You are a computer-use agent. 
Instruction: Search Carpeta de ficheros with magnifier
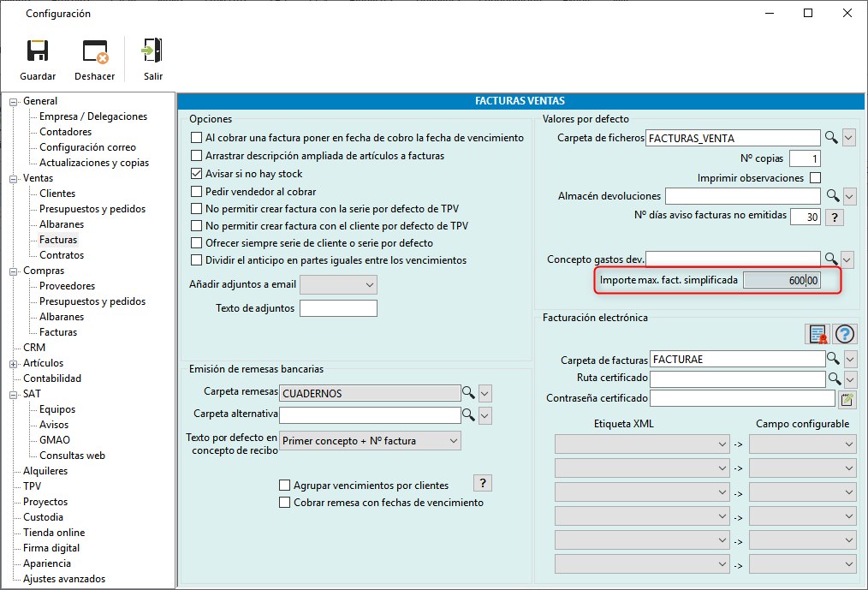[831, 137]
